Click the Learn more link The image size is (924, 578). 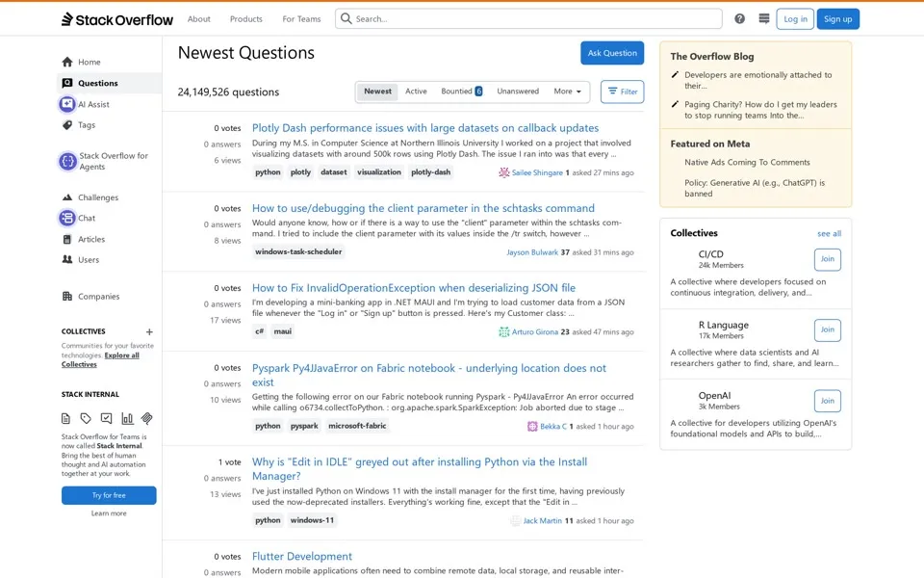109,513
